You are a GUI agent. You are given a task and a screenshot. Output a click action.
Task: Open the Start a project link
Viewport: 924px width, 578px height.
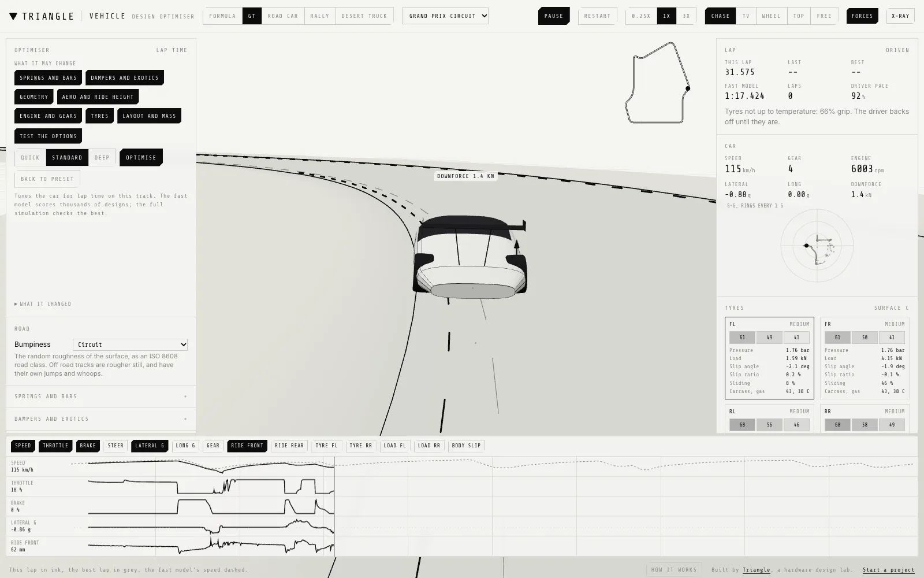coord(889,570)
